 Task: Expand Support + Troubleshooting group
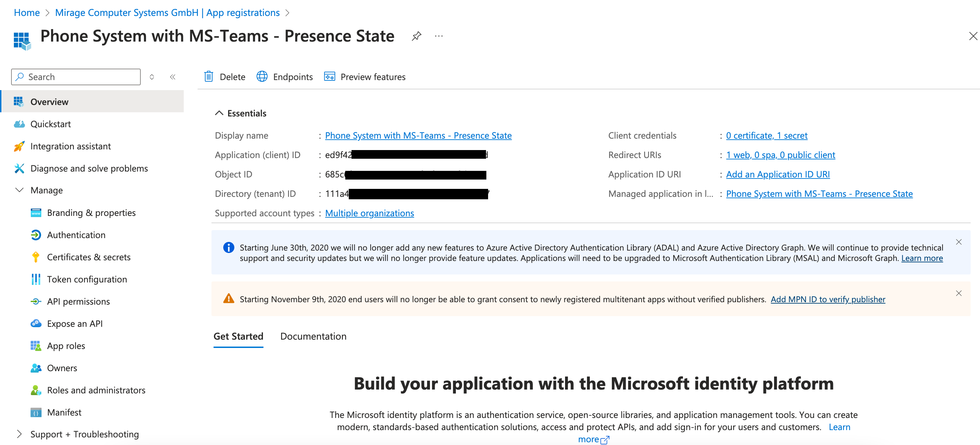(x=19, y=434)
